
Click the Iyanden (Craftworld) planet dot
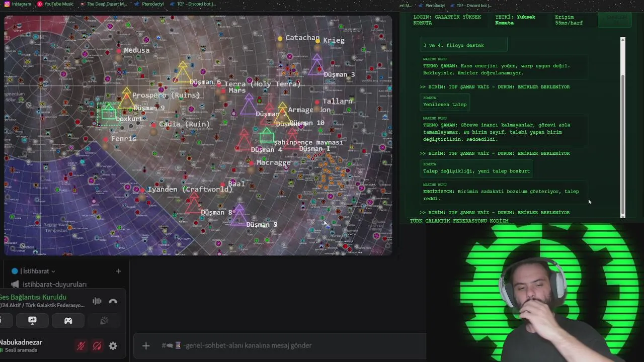point(143,190)
